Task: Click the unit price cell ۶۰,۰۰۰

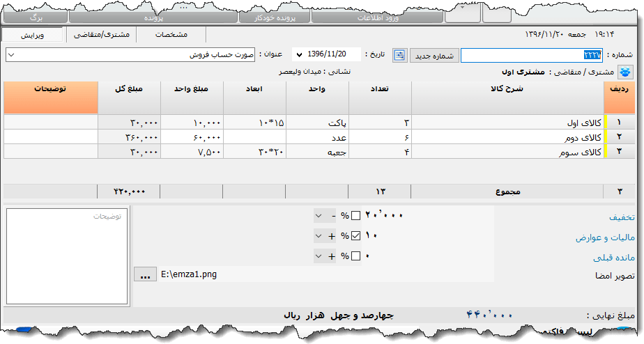Action: (x=192, y=137)
